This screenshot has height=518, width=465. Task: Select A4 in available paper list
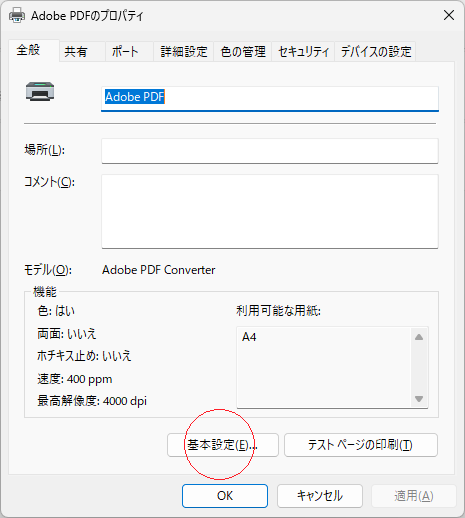[249, 337]
